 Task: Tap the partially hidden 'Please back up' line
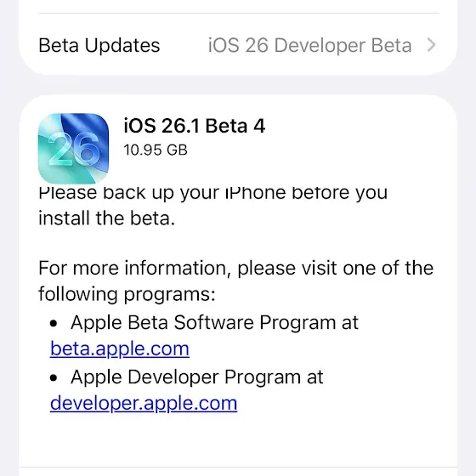pos(212,193)
